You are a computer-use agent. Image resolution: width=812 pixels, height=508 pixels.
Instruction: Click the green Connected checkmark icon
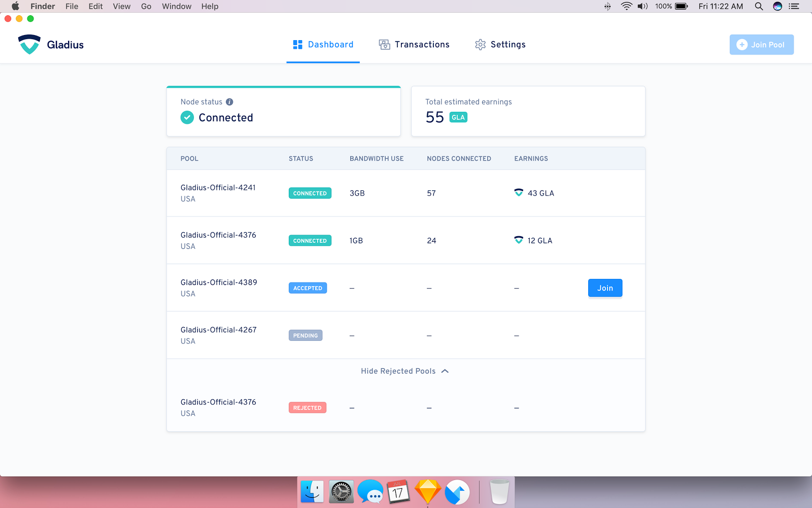click(187, 117)
